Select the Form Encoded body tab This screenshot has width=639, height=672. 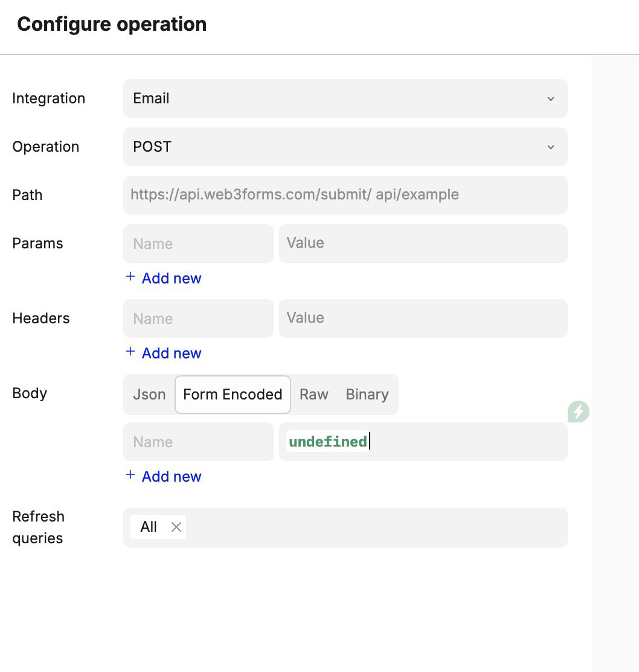pyautogui.click(x=233, y=395)
